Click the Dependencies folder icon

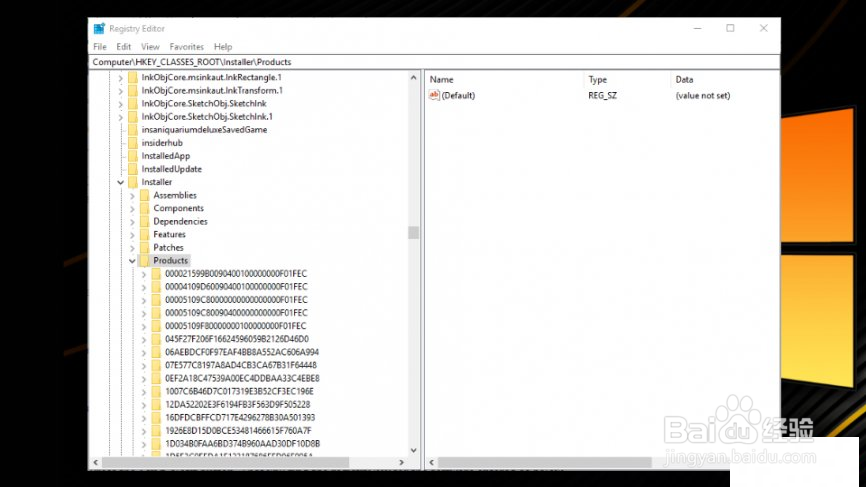pyautogui.click(x=144, y=221)
